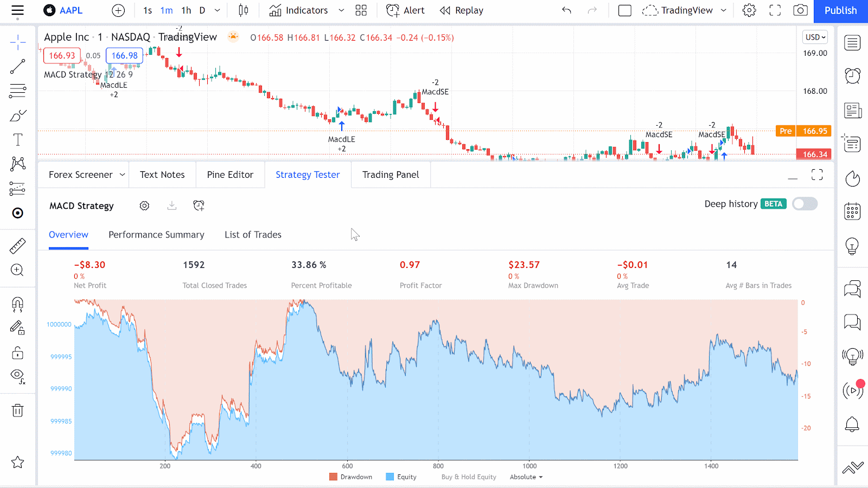Toggle Drawdown series in chart legend

click(x=351, y=477)
